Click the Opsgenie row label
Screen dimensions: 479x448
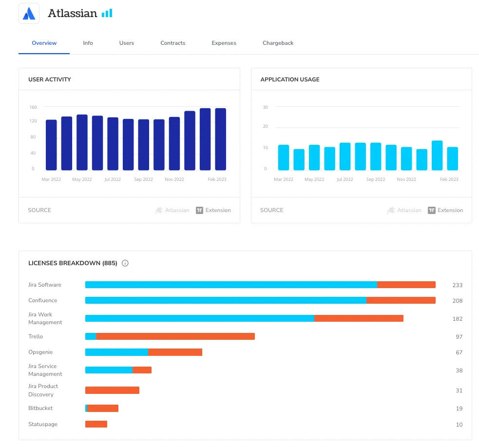click(40, 352)
